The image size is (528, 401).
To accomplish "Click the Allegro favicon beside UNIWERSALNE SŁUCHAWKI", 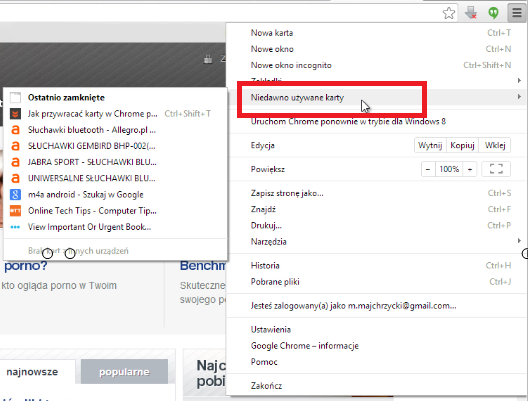I will click(x=15, y=178).
